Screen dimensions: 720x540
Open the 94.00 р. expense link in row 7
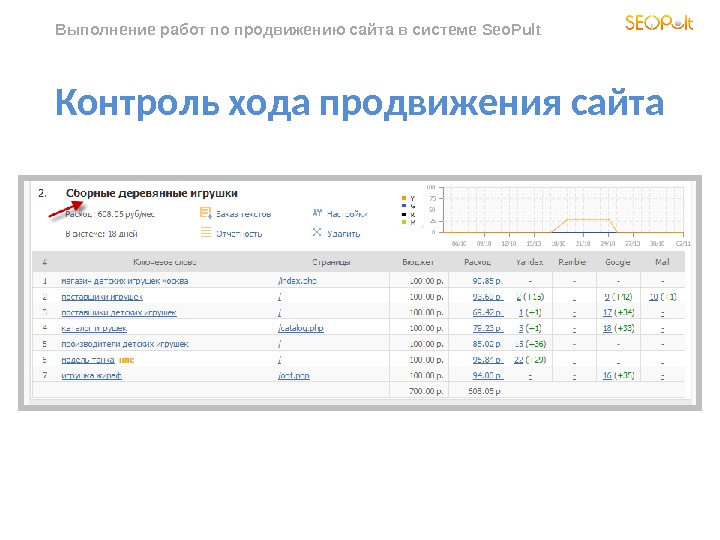click(x=488, y=376)
